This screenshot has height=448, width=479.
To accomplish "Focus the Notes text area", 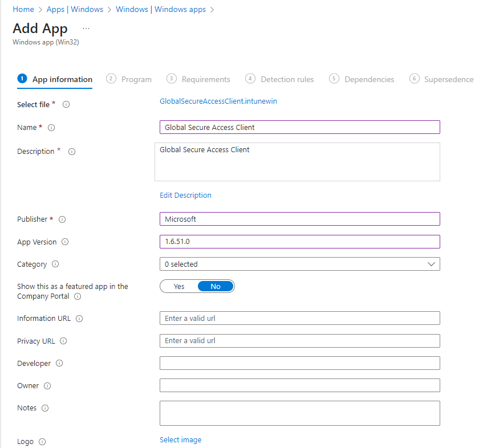I will click(300, 413).
